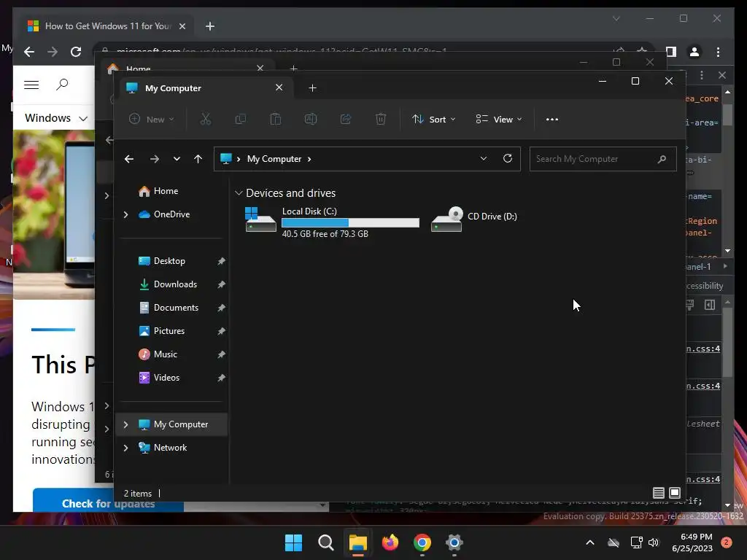
Task: Refresh the My Computer address bar
Action: click(x=508, y=158)
